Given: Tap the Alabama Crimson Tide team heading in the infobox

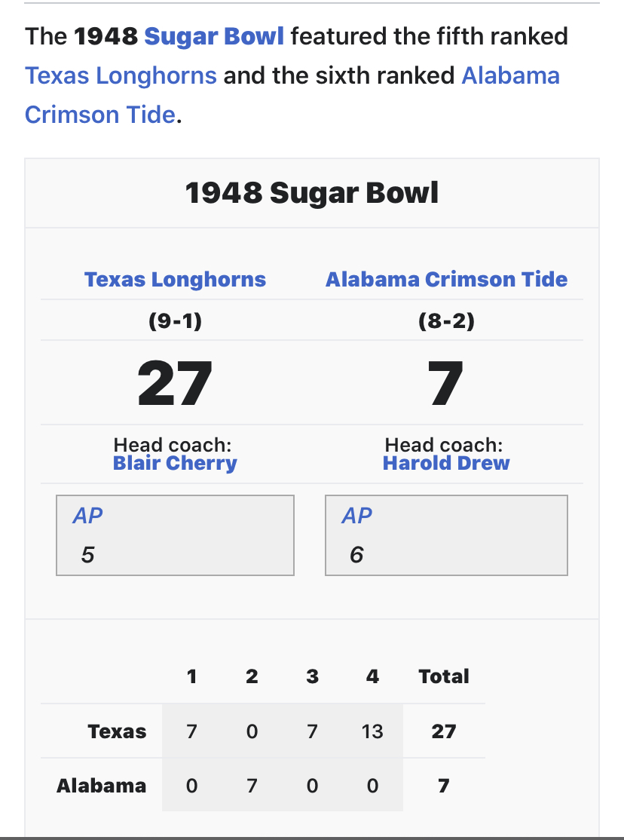Looking at the screenshot, I should pyautogui.click(x=446, y=280).
